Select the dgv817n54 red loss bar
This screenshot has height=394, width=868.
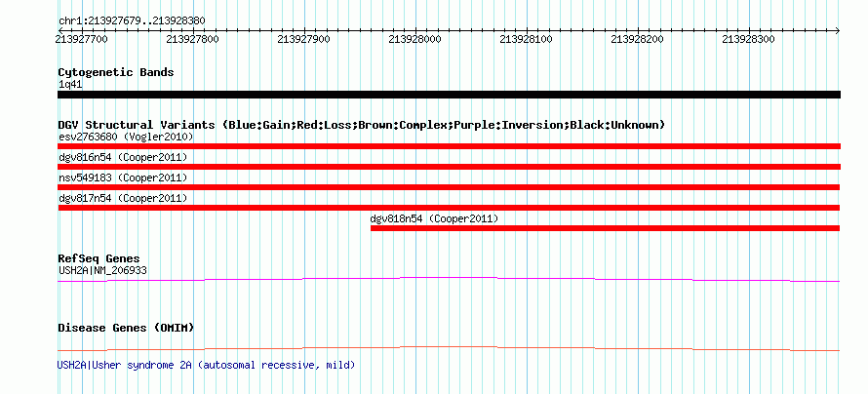coord(449,208)
